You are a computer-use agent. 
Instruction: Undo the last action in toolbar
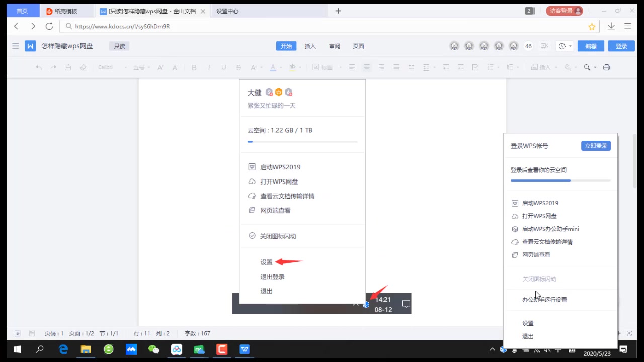coord(39,67)
